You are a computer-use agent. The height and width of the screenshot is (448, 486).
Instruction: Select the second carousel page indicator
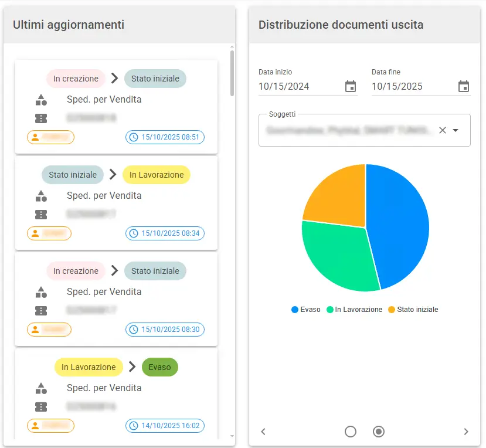point(378,432)
